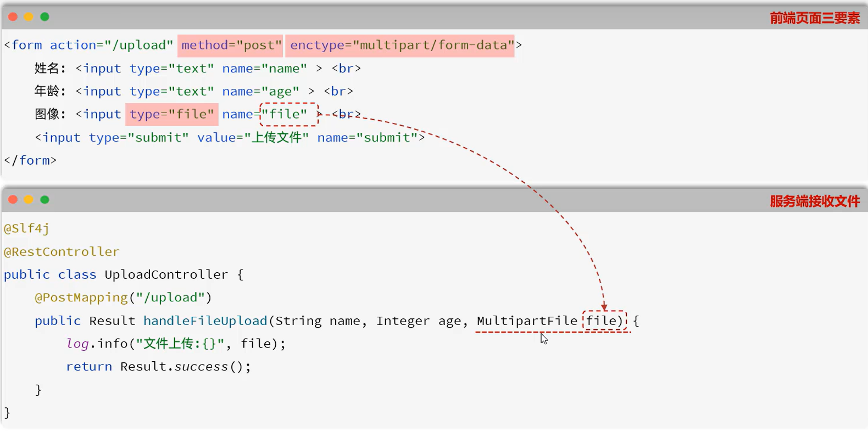Click the dashed box around "file" in the form

click(288, 114)
